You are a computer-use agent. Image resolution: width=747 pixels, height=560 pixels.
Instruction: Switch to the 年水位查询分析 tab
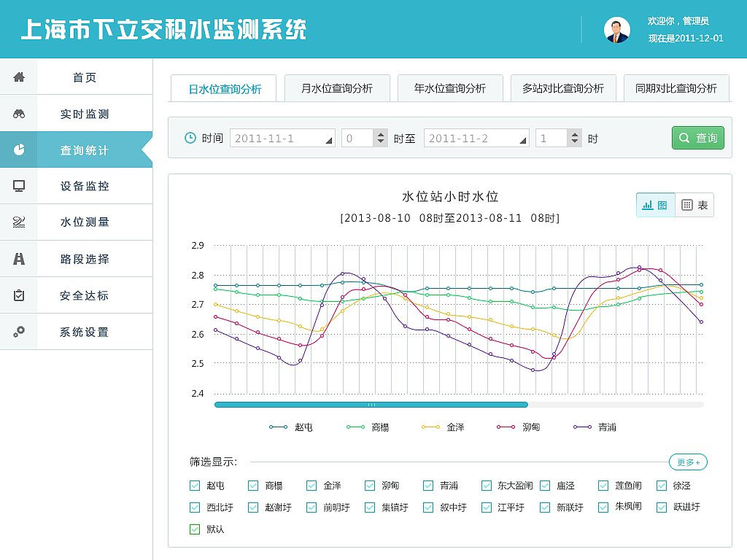coord(450,88)
